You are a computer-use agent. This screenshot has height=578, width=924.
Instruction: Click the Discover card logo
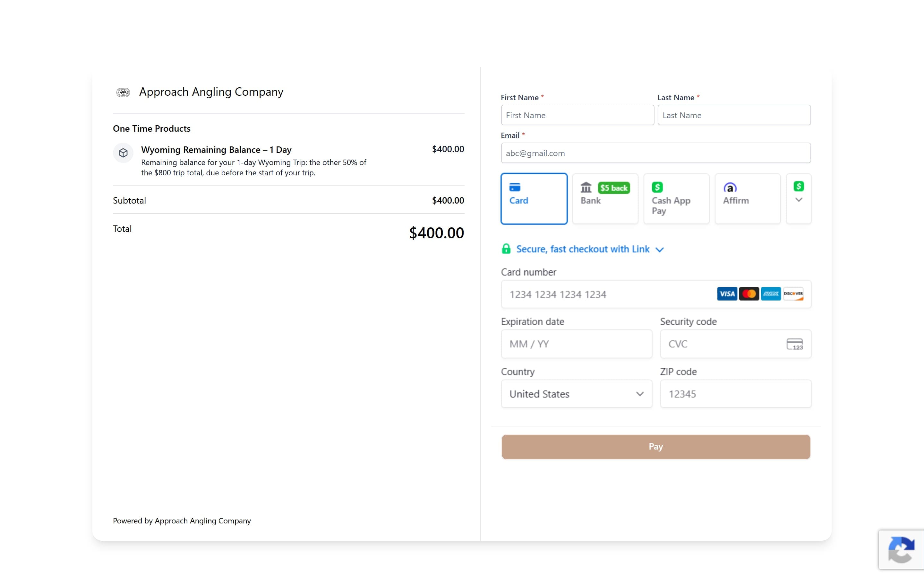(793, 293)
